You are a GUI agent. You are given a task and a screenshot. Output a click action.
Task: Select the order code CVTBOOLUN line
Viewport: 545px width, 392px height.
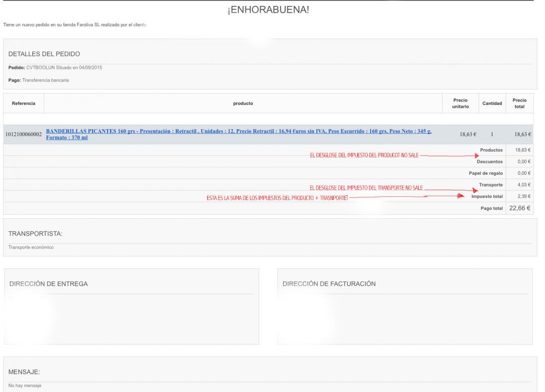55,68
